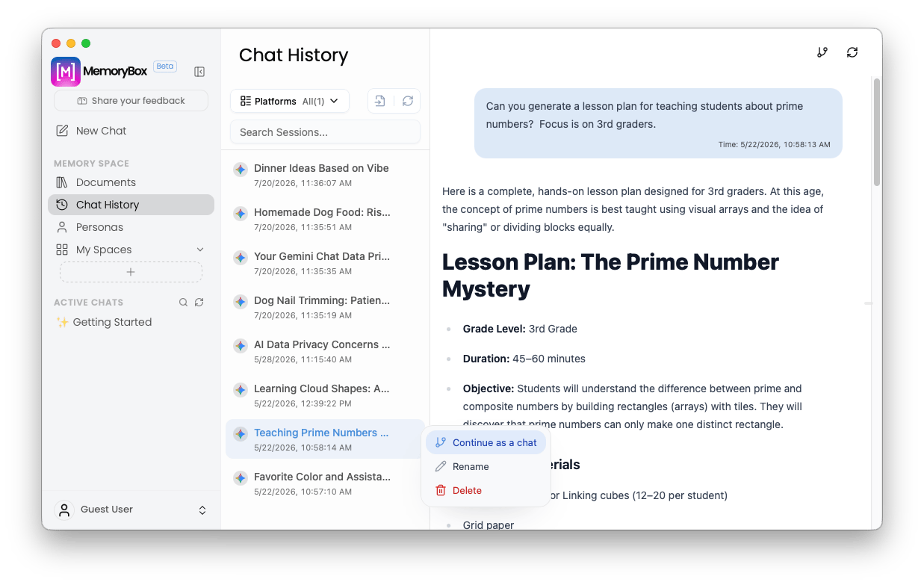This screenshot has width=924, height=585.
Task: Open the Learning Cloud Shapes session
Action: pos(325,395)
